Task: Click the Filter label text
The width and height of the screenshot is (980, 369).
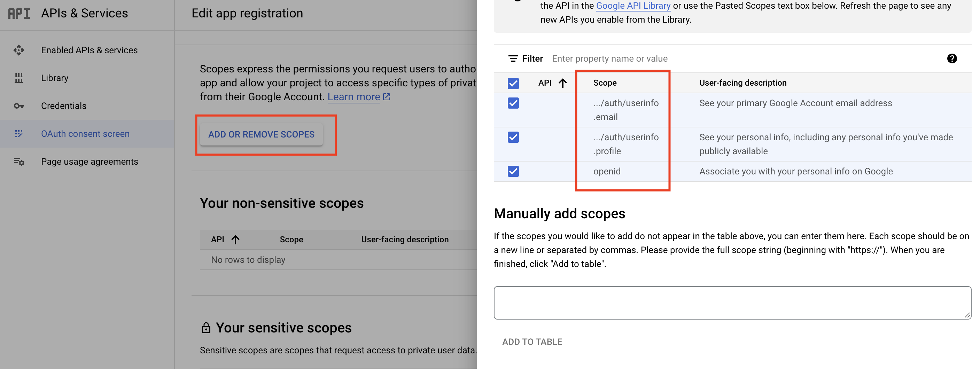Action: click(x=532, y=58)
